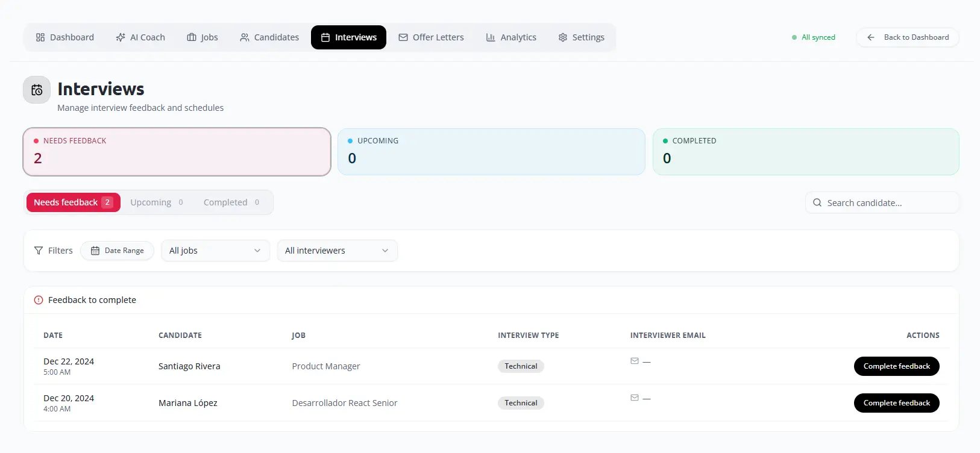Viewport: 980px width, 453px height.
Task: Click the Feedback to complete alert icon
Action: [39, 300]
